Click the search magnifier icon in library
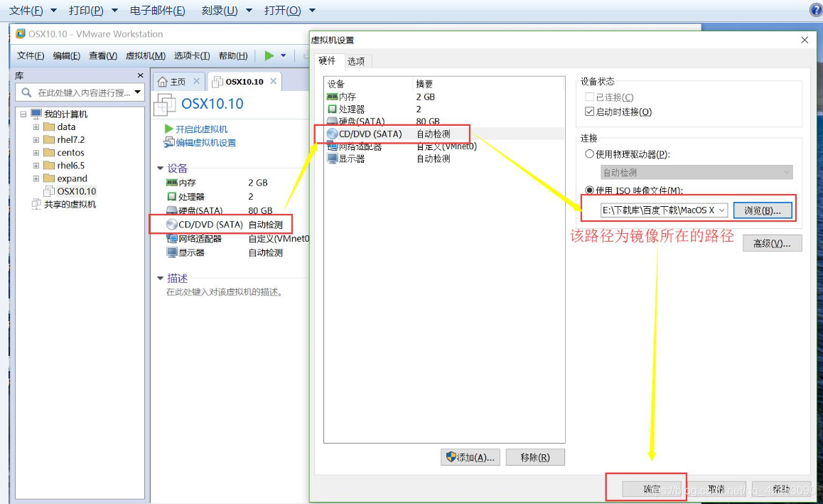This screenshot has height=504, width=823. coord(26,93)
